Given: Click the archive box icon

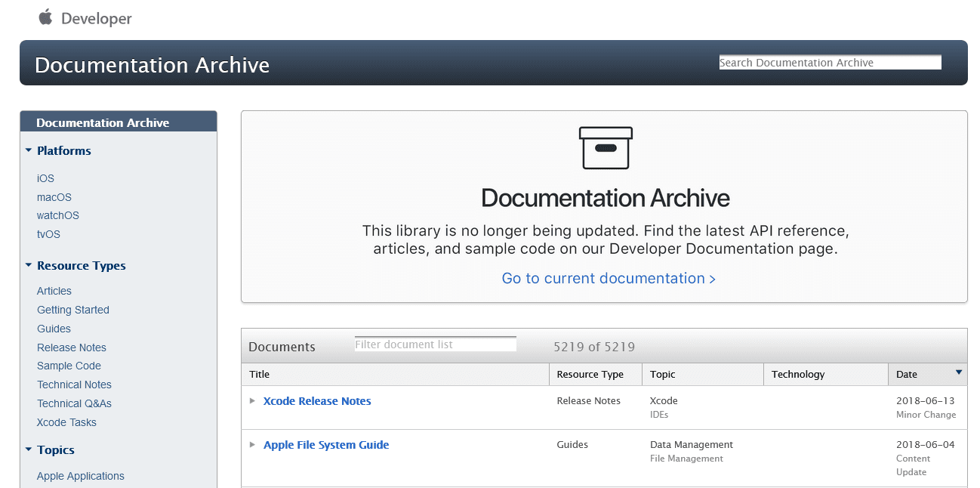Looking at the screenshot, I should [x=606, y=147].
